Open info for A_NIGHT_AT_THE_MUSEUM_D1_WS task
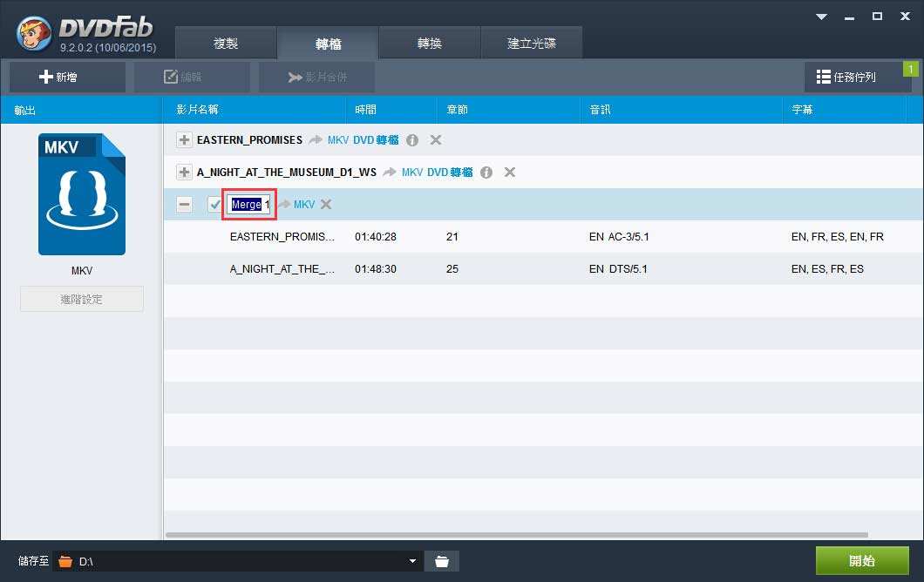 pos(486,173)
